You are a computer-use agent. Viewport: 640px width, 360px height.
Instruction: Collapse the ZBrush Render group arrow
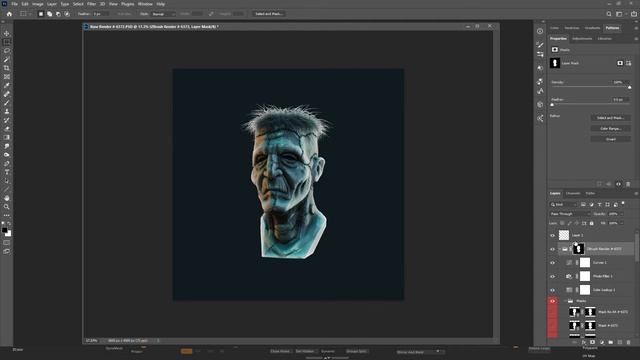(x=560, y=249)
